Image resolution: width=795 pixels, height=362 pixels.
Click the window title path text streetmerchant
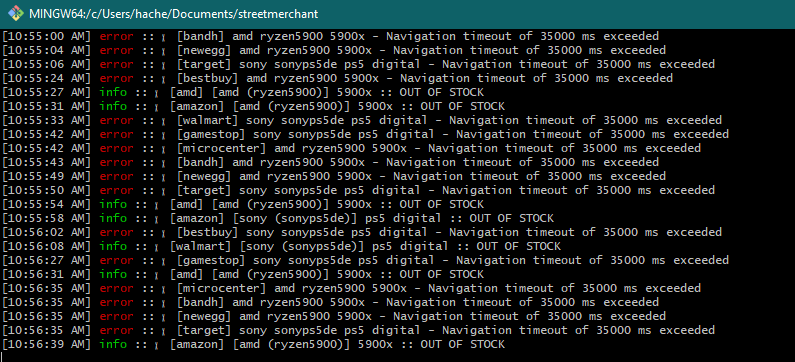(x=277, y=14)
